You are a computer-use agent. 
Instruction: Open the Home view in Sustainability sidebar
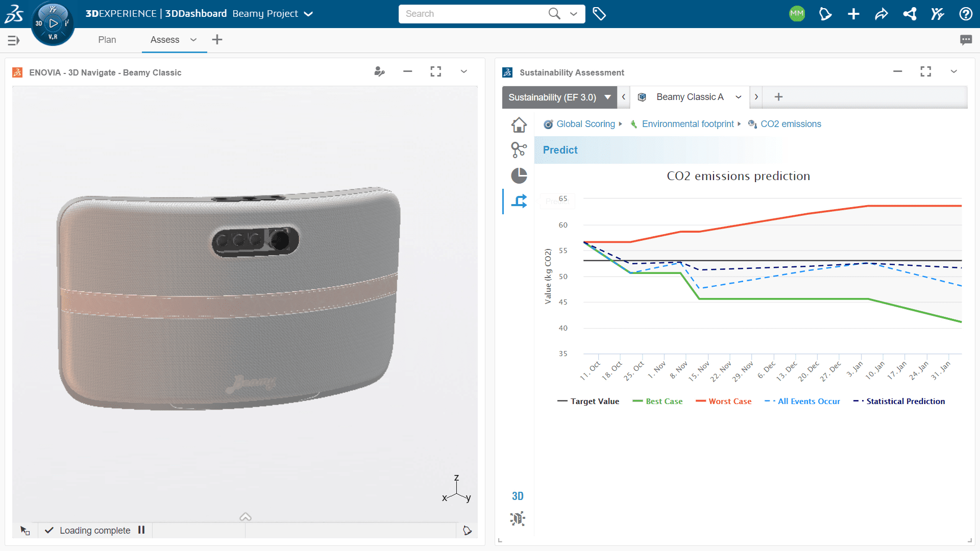(519, 124)
